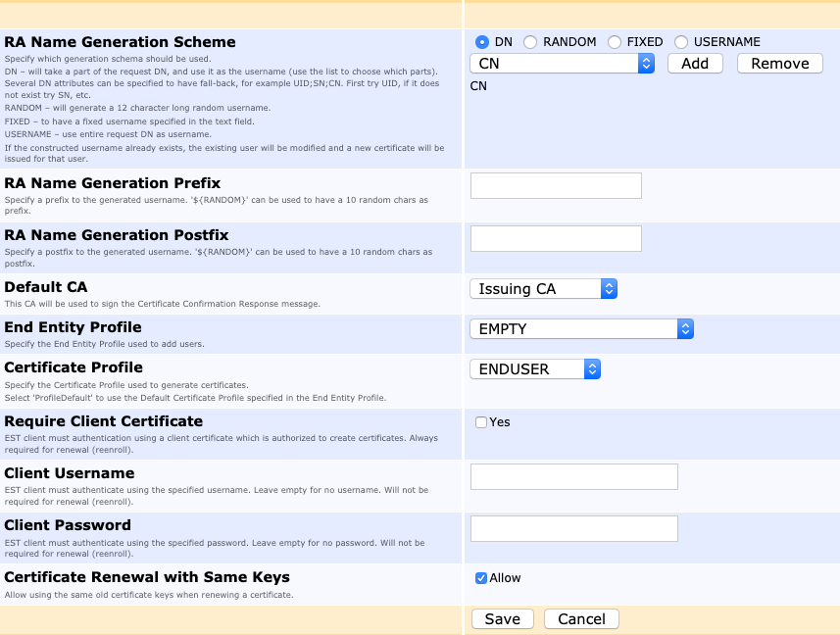Screen dimensions: 840x635
Task: Cancel the configuration changes
Action: 580,618
